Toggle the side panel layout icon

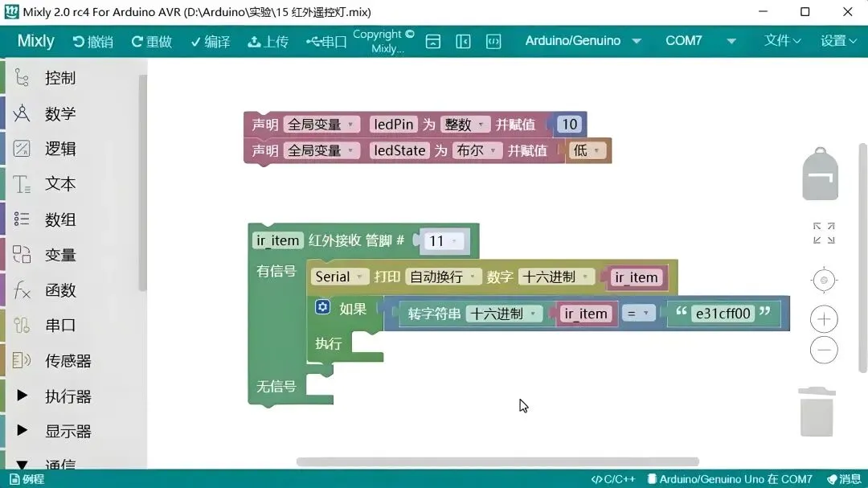pyautogui.click(x=464, y=42)
